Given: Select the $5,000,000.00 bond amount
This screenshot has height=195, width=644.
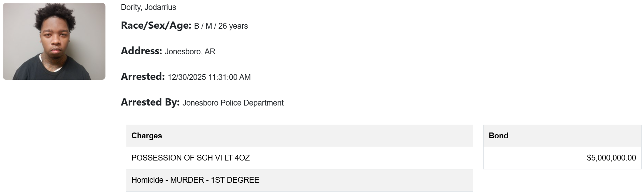Looking at the screenshot, I should point(611,158).
